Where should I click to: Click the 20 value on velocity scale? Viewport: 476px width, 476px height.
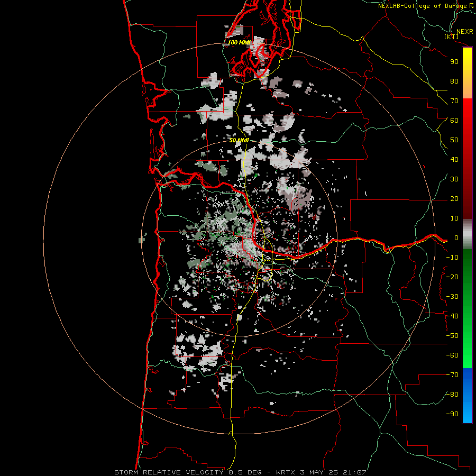(x=454, y=199)
